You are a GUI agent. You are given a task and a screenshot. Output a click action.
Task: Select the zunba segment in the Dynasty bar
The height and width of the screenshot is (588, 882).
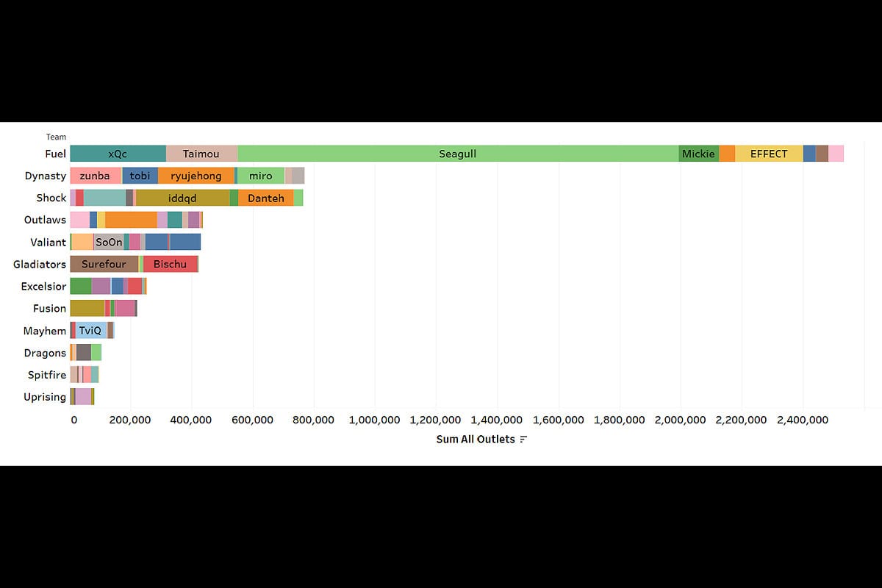point(96,176)
